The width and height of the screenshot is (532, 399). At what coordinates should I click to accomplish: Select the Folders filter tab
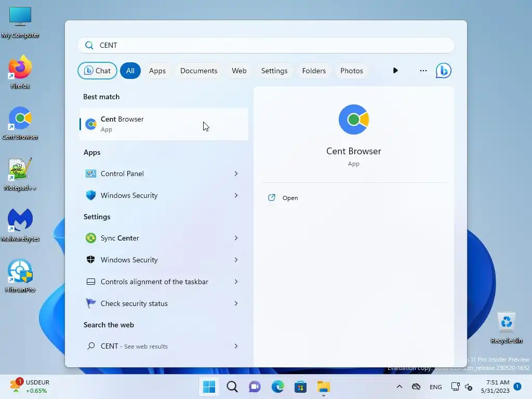314,71
